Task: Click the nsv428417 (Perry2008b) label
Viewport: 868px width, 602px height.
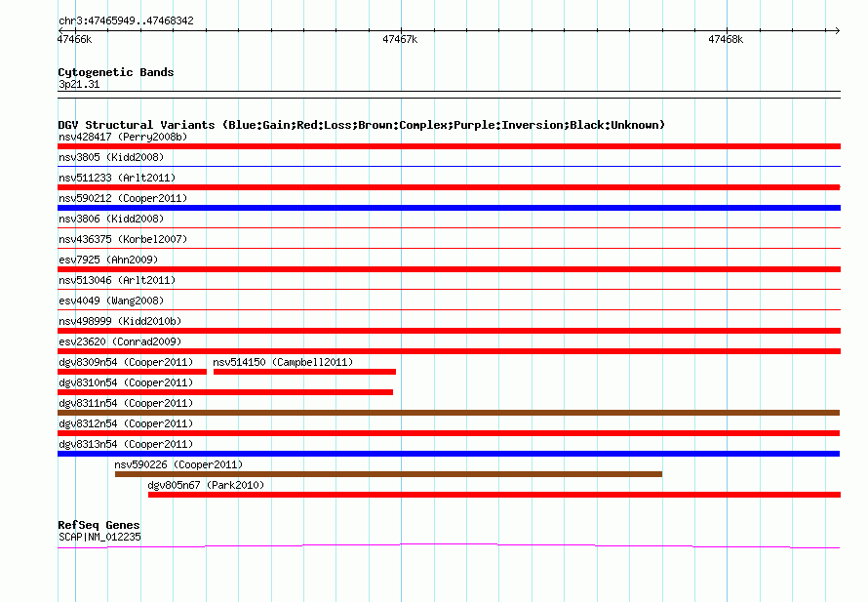Action: 123,137
